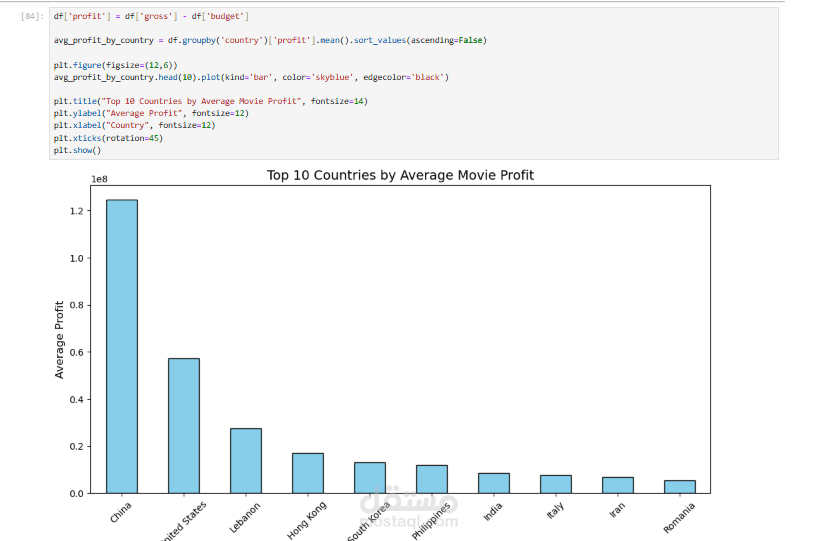Click the head(10).plot code line
Viewport: 819px width, 541px height.
[x=251, y=77]
